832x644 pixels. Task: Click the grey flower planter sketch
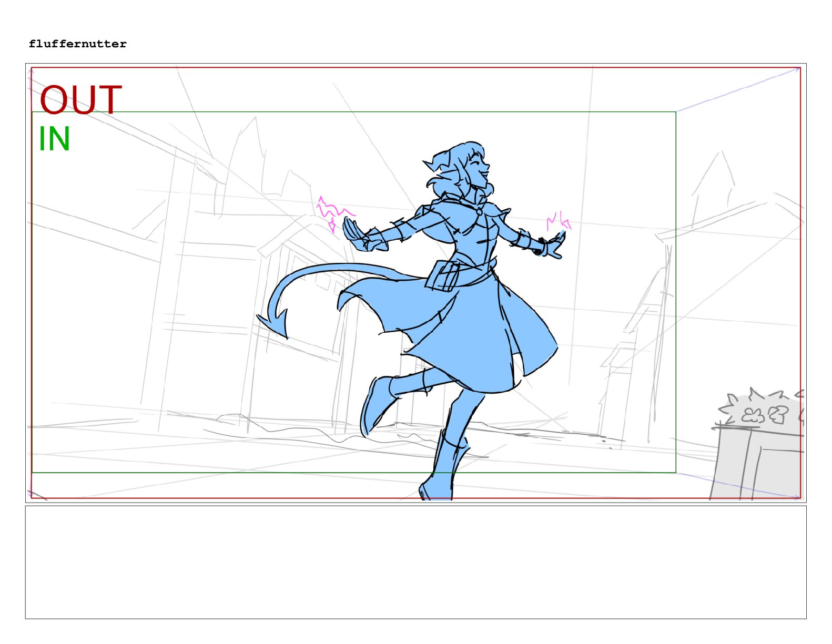(x=757, y=444)
